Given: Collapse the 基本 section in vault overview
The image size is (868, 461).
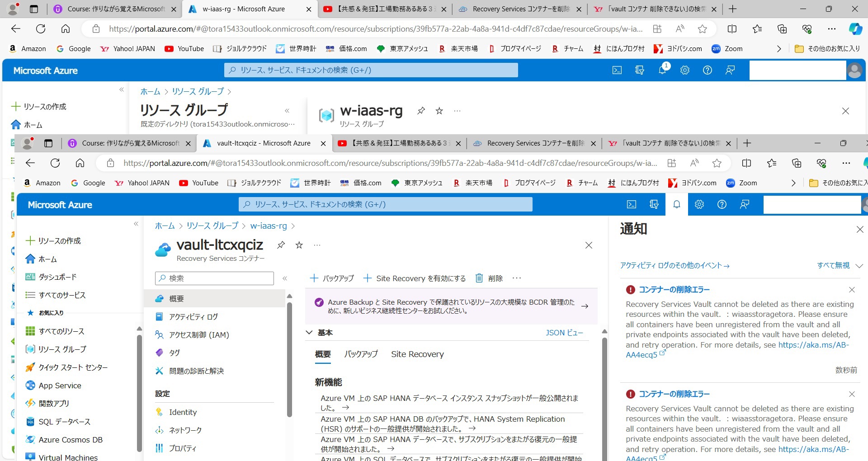Looking at the screenshot, I should click(309, 333).
